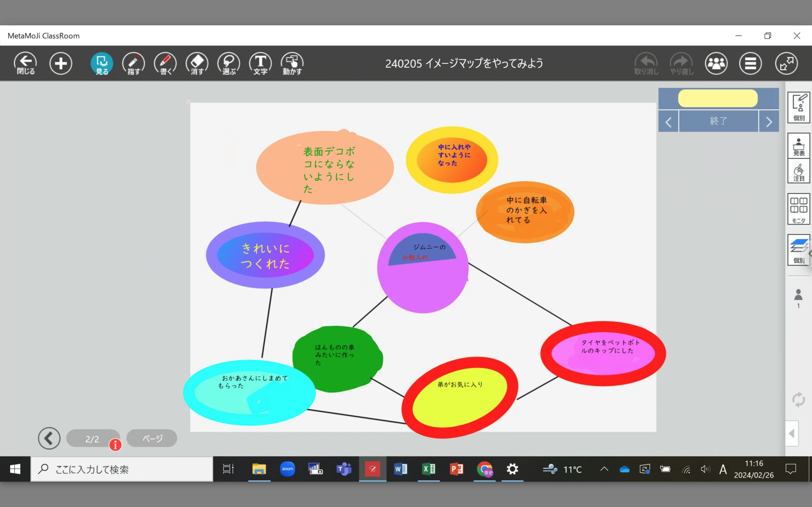Toggle 注目 attention mode in sidebar
Viewport: 812px width, 507px height.
(x=798, y=172)
